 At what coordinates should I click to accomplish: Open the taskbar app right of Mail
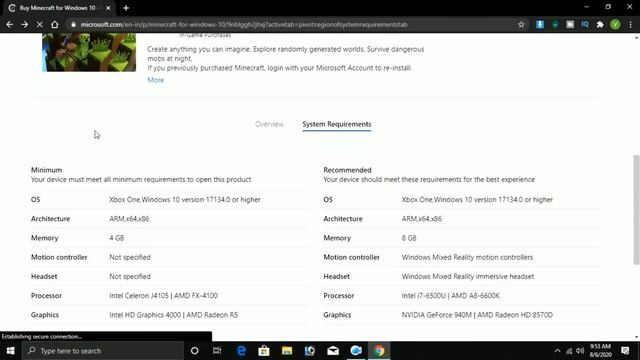[356, 351]
